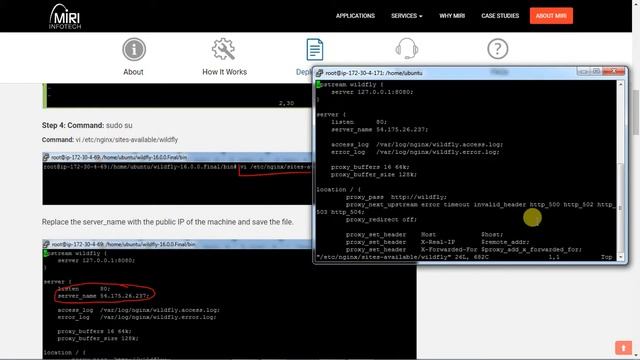Click 'X-Real-IP' header line in terminal
The image size is (640, 360).
click(x=438, y=242)
